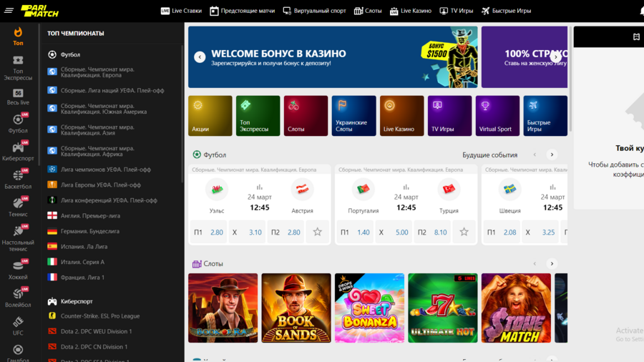Show next banner with right arrow
The image size is (644, 362).
pyautogui.click(x=556, y=57)
